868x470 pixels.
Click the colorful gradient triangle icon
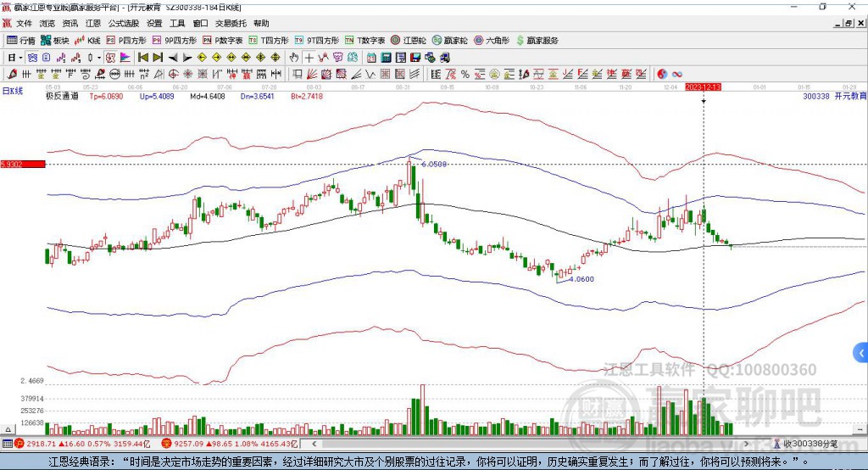pyautogui.click(x=125, y=58)
